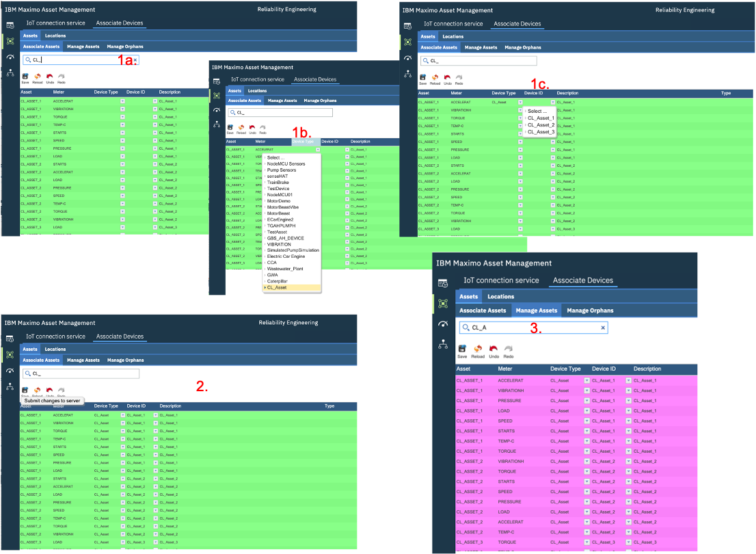Screen dimensions: 756x554
Task: Select green asset-network sidebar icon in pink-table window
Action: click(443, 304)
